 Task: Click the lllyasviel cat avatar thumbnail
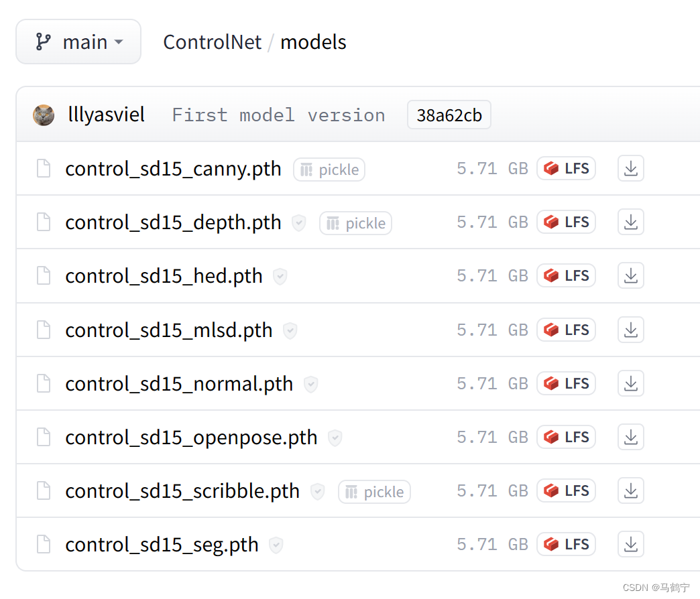44,115
